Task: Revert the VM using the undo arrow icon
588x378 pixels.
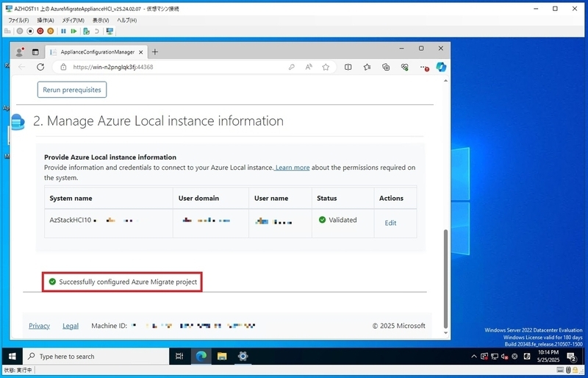Action: pos(96,31)
